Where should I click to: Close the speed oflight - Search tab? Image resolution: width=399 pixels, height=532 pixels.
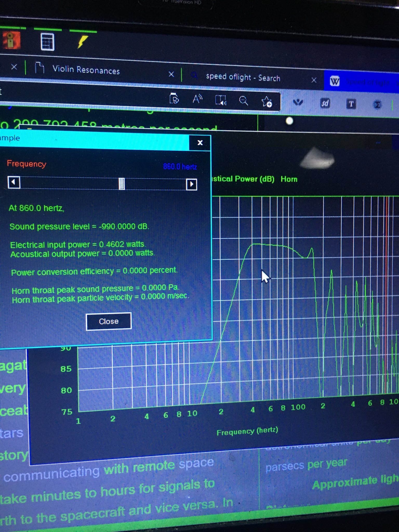pyautogui.click(x=314, y=80)
